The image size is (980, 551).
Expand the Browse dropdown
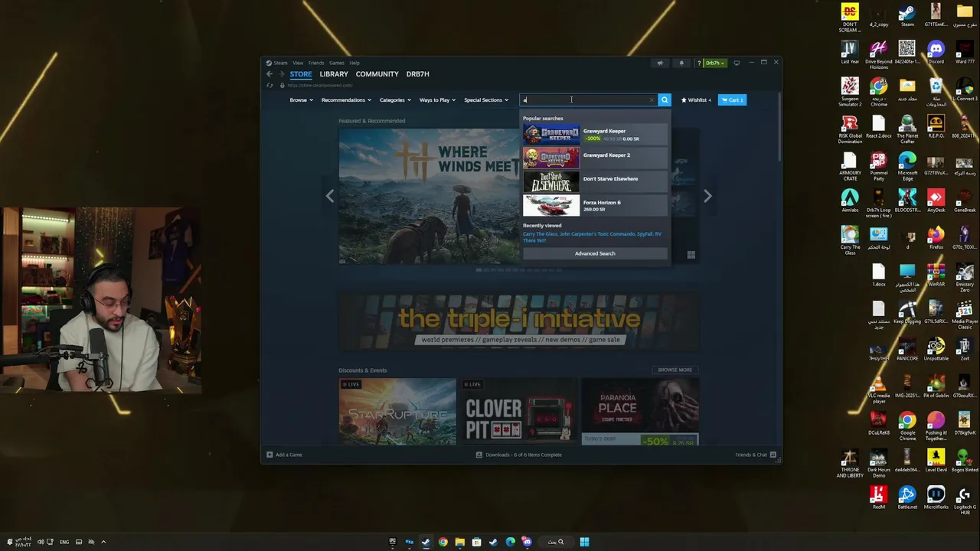pos(301,100)
